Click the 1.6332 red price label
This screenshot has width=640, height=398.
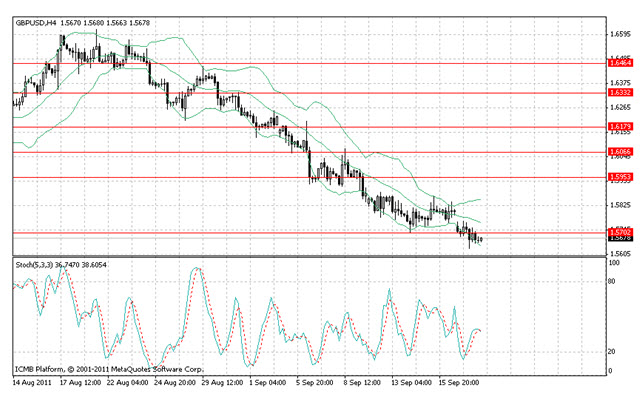(x=620, y=93)
